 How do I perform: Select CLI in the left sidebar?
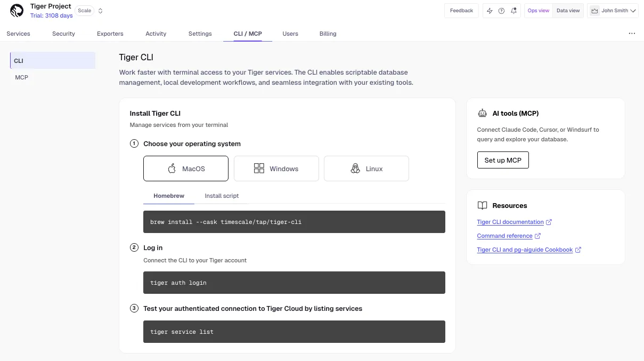pos(53,61)
